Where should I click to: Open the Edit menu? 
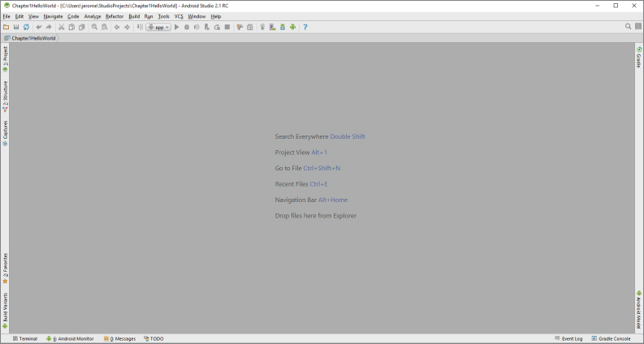coord(19,16)
